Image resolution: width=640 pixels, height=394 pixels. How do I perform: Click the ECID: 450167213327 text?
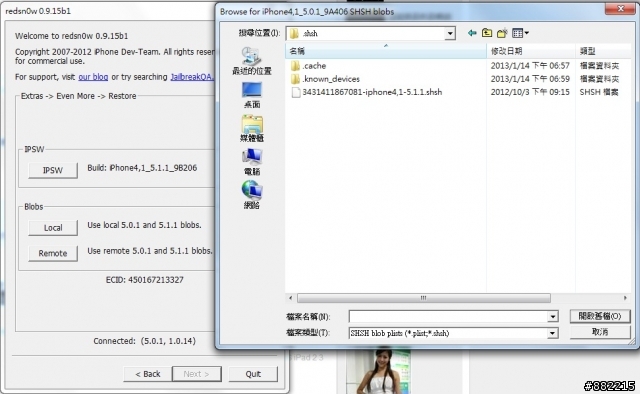point(144,280)
